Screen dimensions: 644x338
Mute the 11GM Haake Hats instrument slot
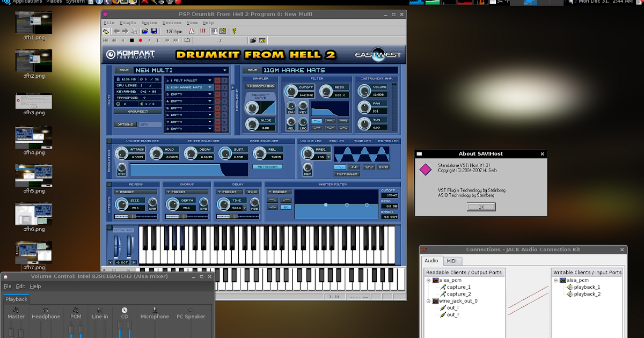point(217,87)
